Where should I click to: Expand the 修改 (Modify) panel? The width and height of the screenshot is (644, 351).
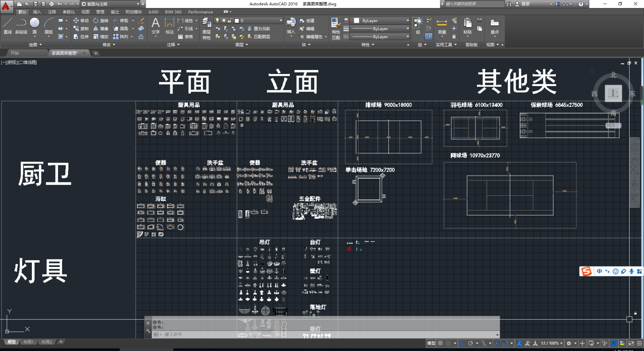pos(109,45)
